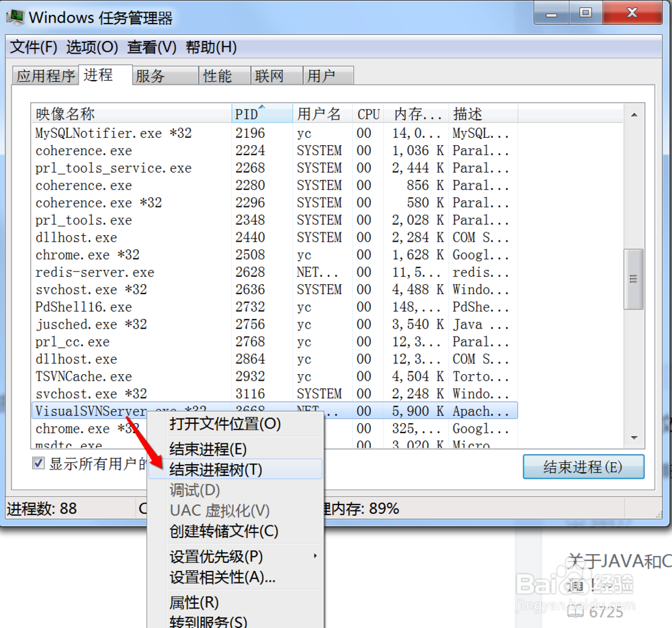Image resolution: width=672 pixels, height=628 pixels.
Task: Toggle the 显示所有用户的进程 checkbox
Action: [38, 463]
